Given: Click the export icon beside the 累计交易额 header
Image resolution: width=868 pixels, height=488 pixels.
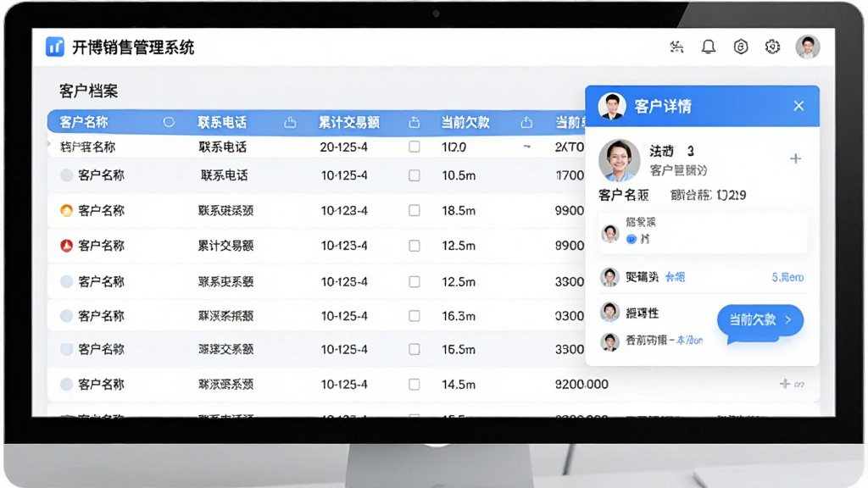Looking at the screenshot, I should pyautogui.click(x=414, y=122).
